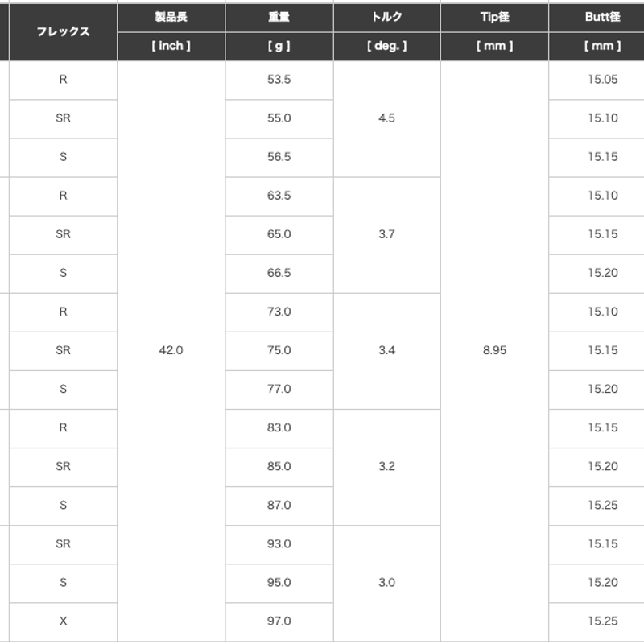
Task: Select the トルク column header
Action: tap(387, 17)
